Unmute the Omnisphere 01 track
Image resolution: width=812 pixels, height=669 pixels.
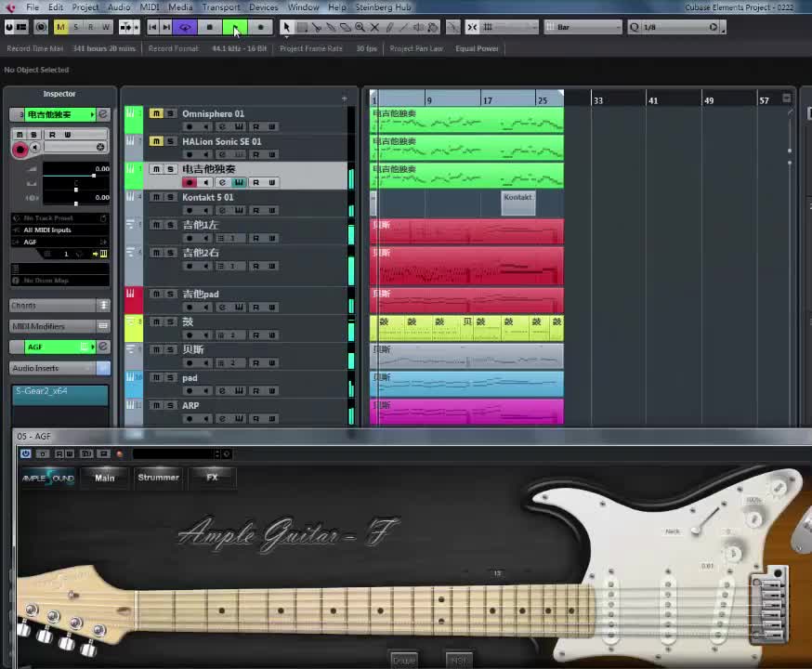(156, 113)
